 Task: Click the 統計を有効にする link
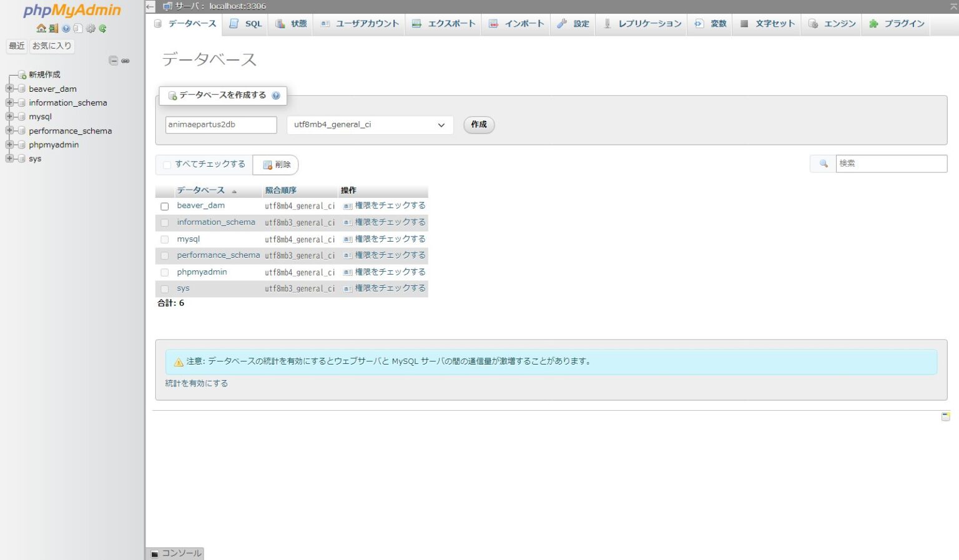(197, 383)
